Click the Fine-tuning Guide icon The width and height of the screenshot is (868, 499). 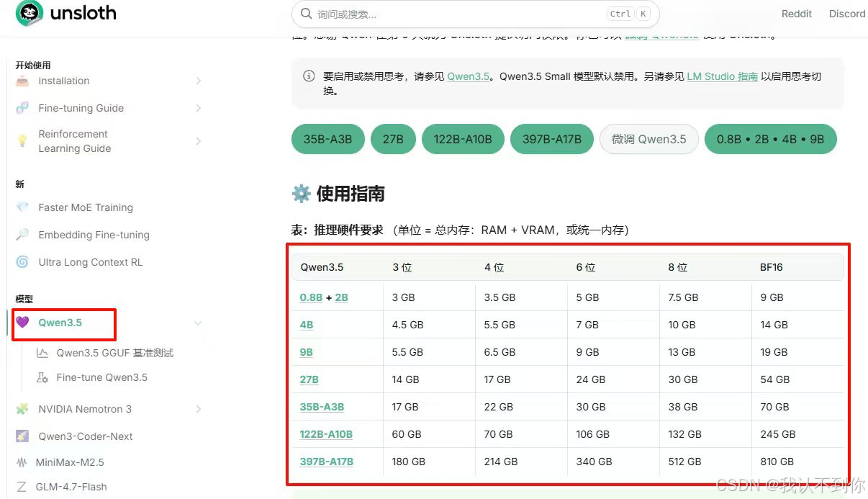[22, 108]
